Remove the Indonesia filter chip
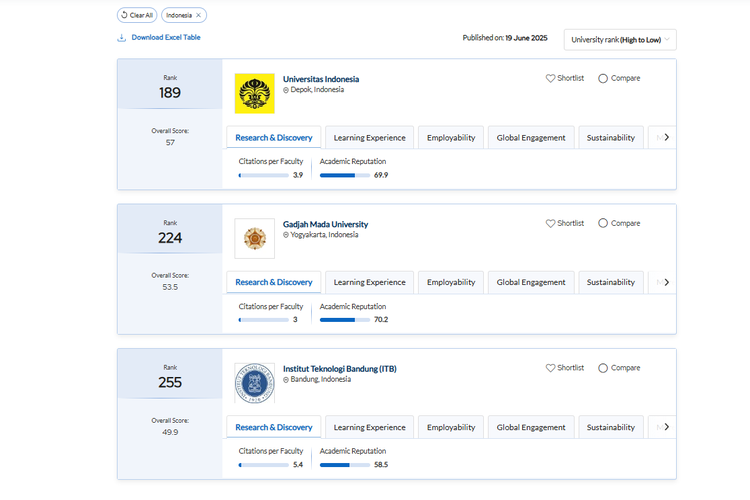The width and height of the screenshot is (750, 500). [x=199, y=15]
